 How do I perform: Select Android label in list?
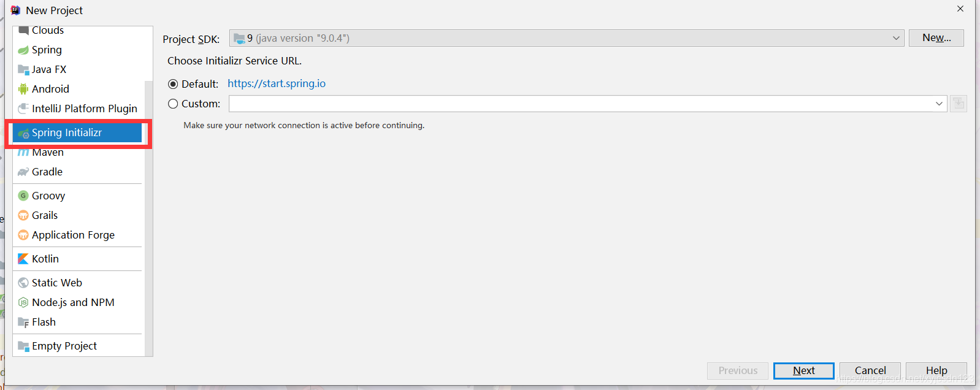pos(50,89)
